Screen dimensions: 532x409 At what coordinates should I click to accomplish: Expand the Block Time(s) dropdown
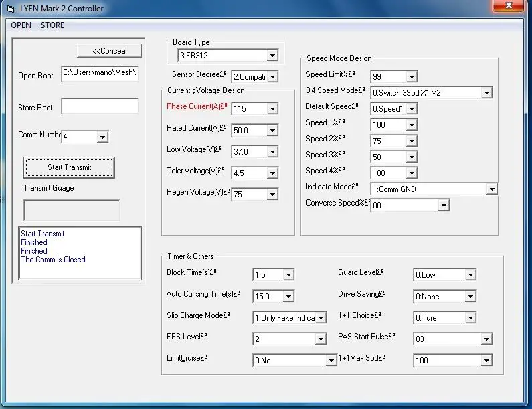point(288,274)
